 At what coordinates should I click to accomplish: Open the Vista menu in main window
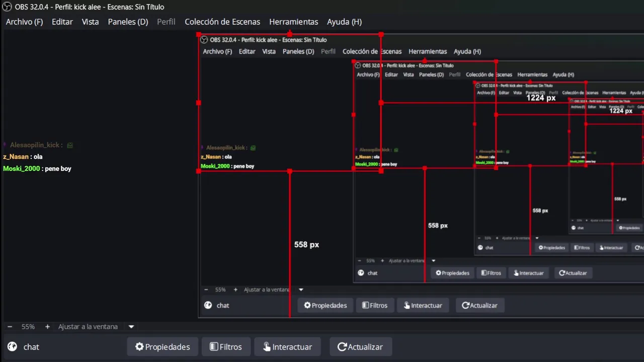[91, 22]
